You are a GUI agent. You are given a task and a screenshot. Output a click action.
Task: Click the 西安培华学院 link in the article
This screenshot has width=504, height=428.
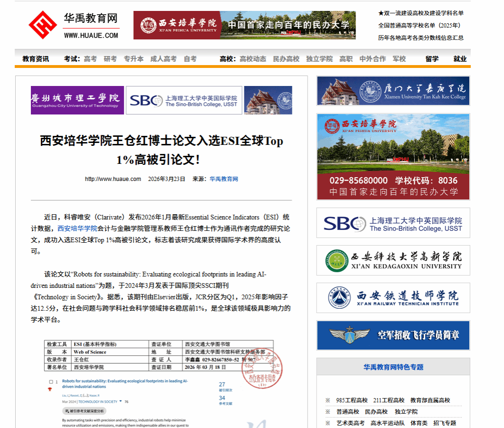pos(77,228)
